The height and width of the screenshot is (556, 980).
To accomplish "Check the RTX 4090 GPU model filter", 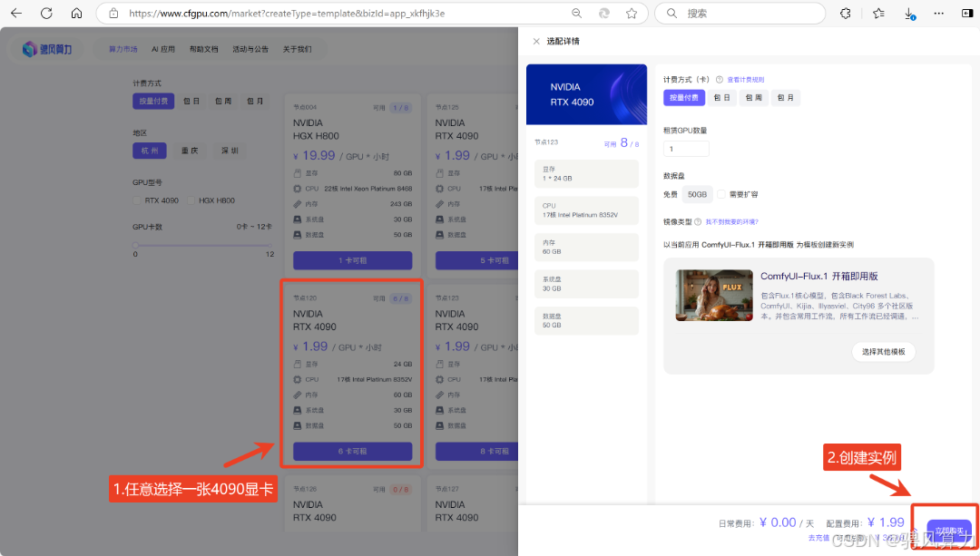I will [137, 200].
